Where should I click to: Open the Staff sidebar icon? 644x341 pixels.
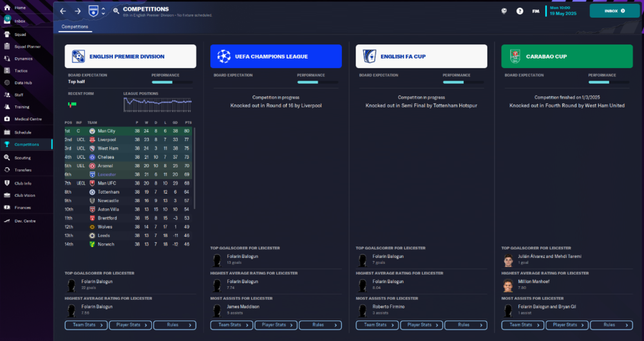[x=7, y=95]
